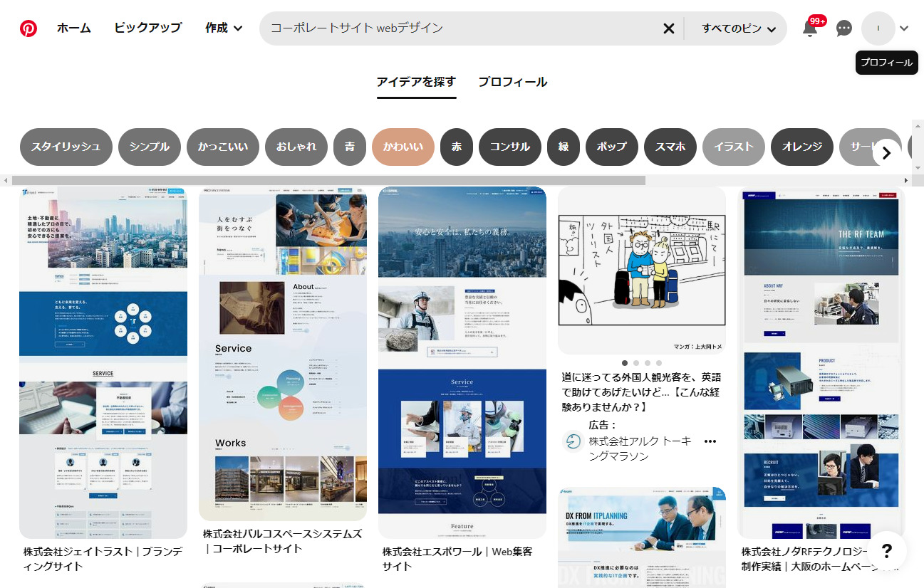Open the 株式会社ジェイトラスト pin title link
Viewport: 924px width, 588px height.
click(103, 559)
